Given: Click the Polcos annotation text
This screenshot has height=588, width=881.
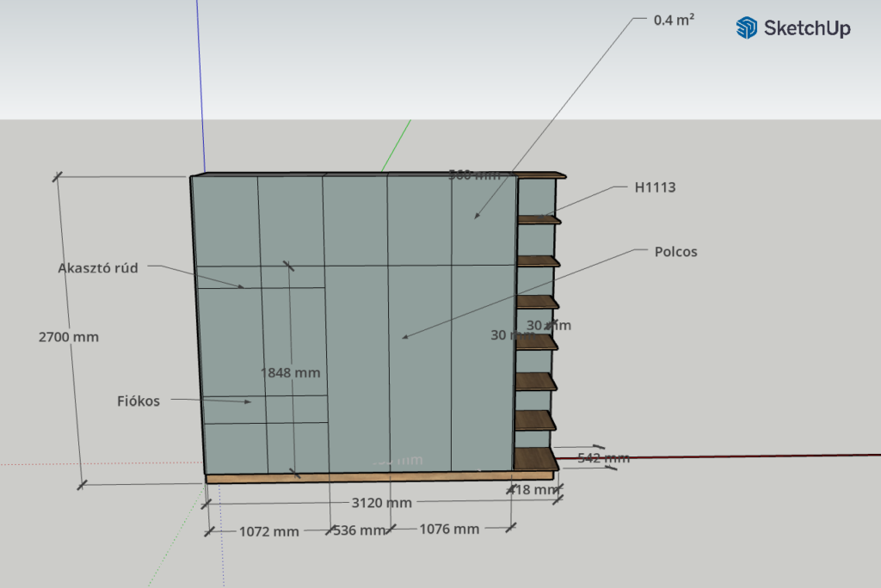Looking at the screenshot, I should (x=675, y=252).
